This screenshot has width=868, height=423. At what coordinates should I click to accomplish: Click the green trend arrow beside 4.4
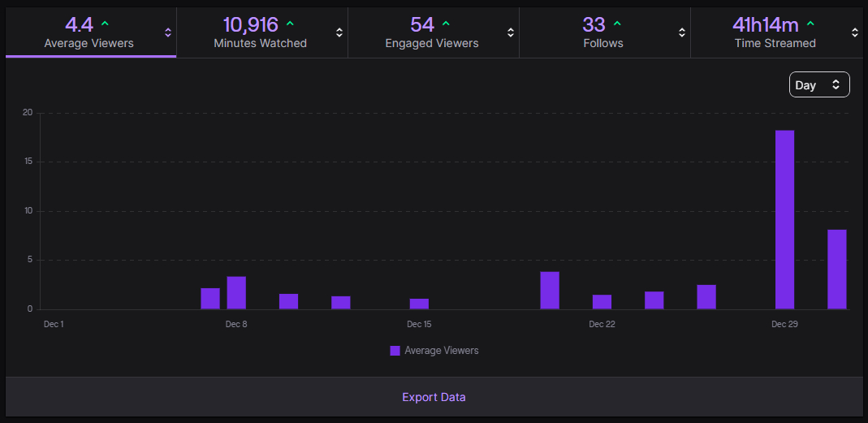pyautogui.click(x=104, y=24)
